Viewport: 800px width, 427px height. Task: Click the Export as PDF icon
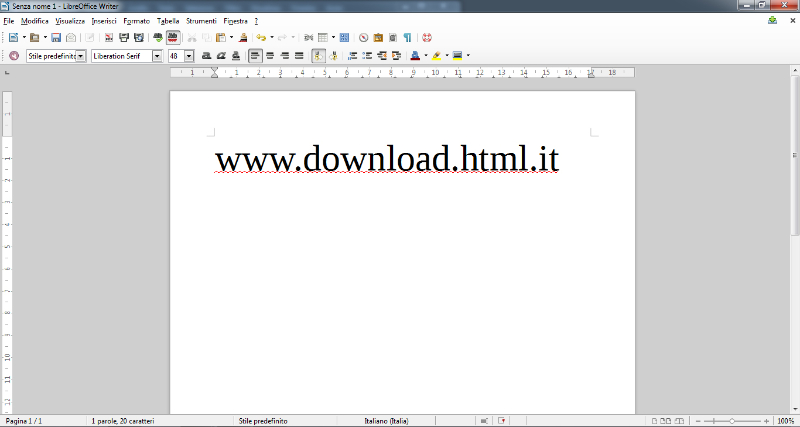click(108, 38)
